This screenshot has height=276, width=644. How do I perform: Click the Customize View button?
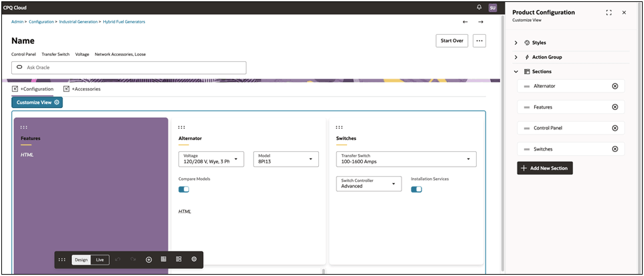pos(37,103)
